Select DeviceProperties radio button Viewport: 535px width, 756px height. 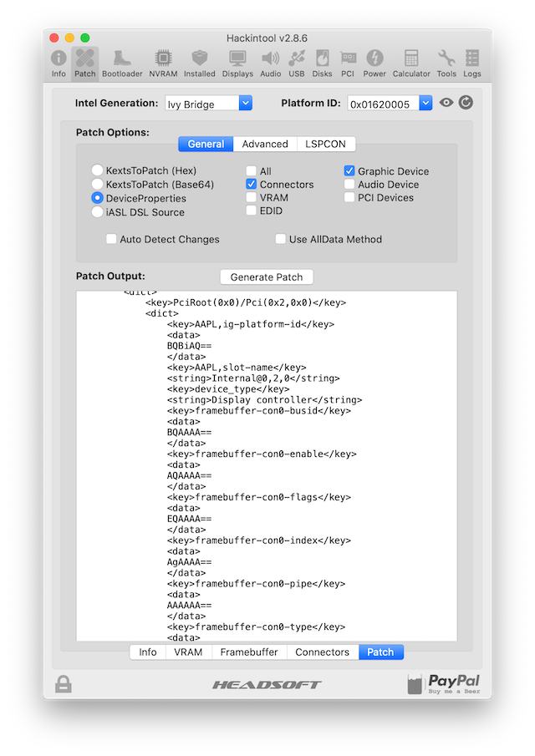97,198
